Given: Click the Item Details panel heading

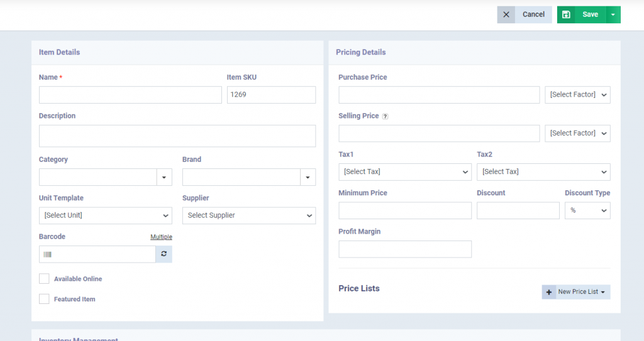Looking at the screenshot, I should tap(60, 52).
